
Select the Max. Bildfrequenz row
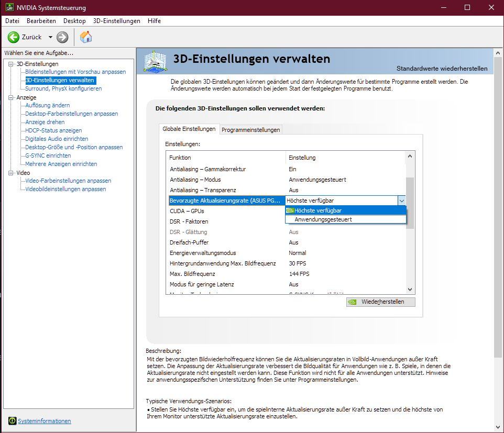pyautogui.click(x=287, y=274)
